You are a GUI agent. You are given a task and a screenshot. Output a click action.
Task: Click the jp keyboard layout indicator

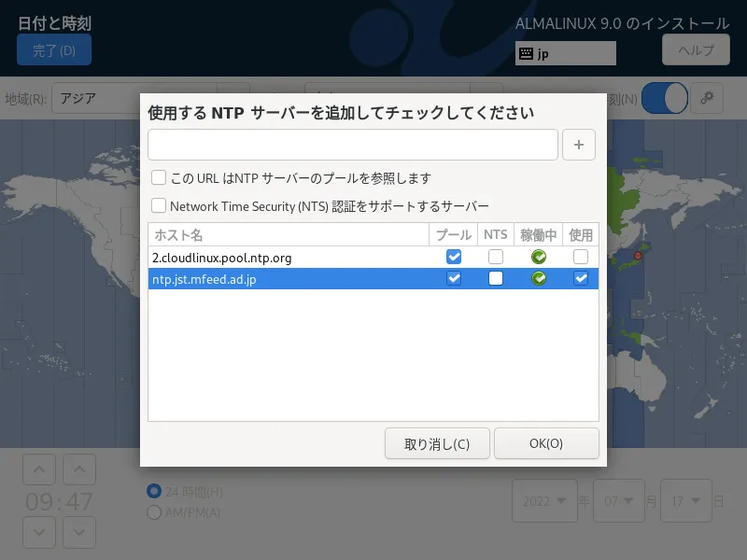566,53
